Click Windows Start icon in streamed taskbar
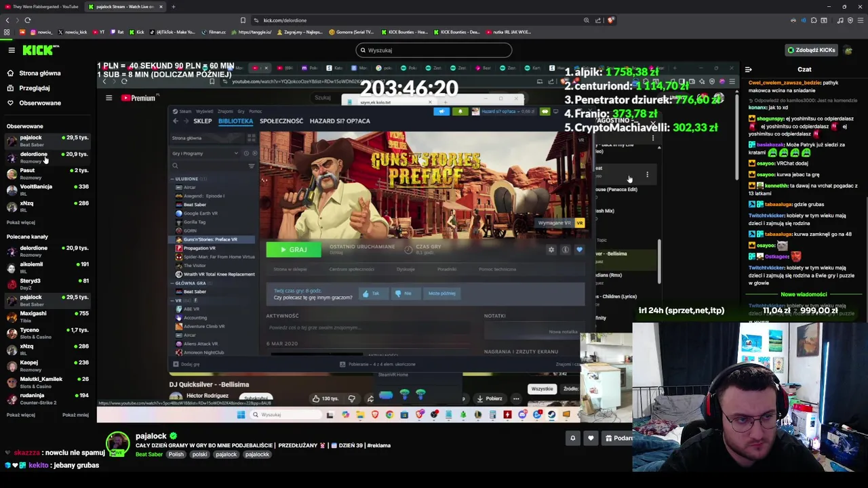 [241, 415]
